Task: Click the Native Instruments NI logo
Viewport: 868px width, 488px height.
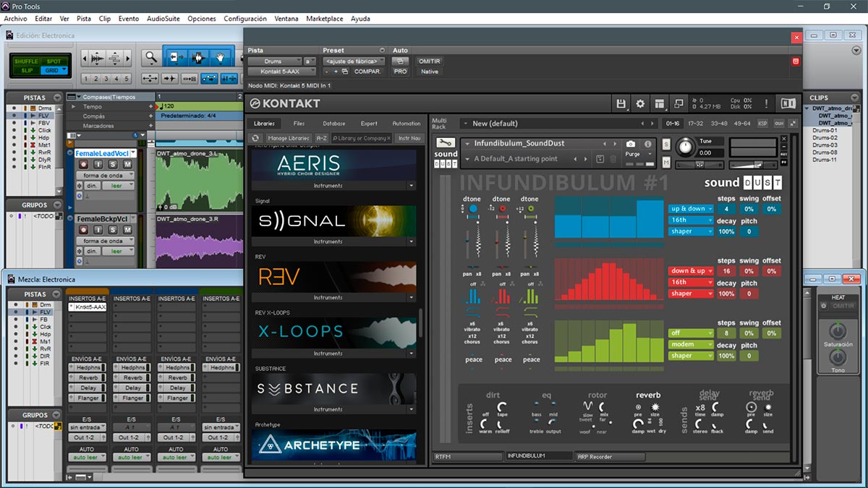Action: 788,104
